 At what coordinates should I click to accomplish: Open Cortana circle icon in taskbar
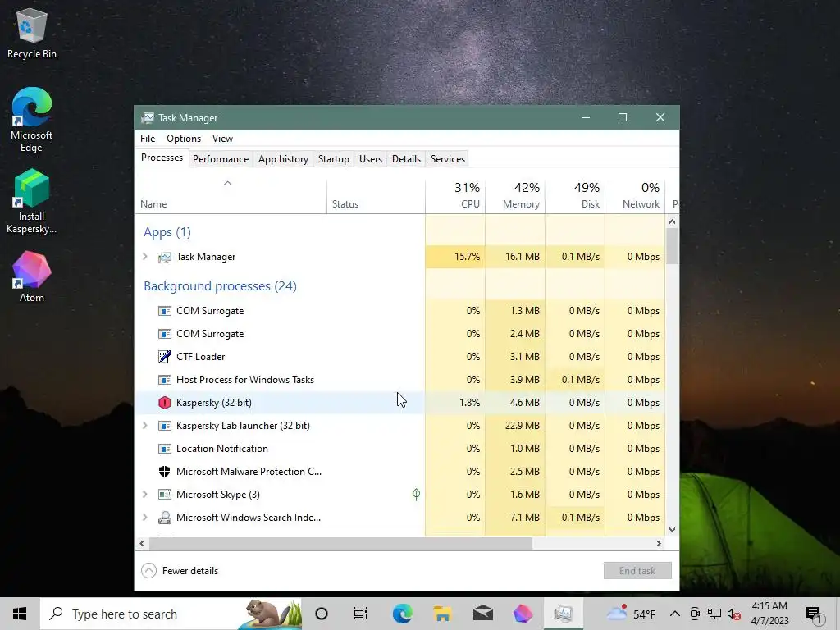[322, 614]
